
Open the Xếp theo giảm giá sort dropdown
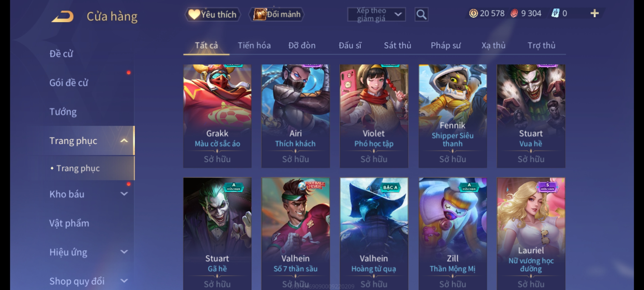point(376,15)
